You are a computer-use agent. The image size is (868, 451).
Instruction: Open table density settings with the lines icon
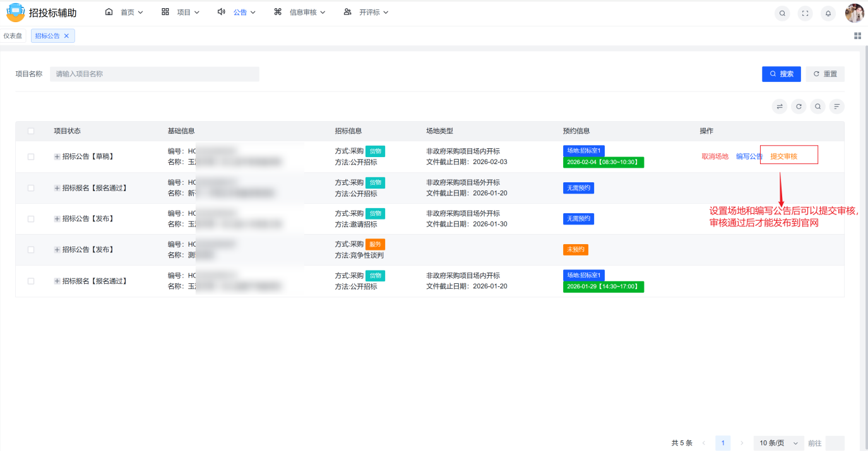pyautogui.click(x=836, y=106)
